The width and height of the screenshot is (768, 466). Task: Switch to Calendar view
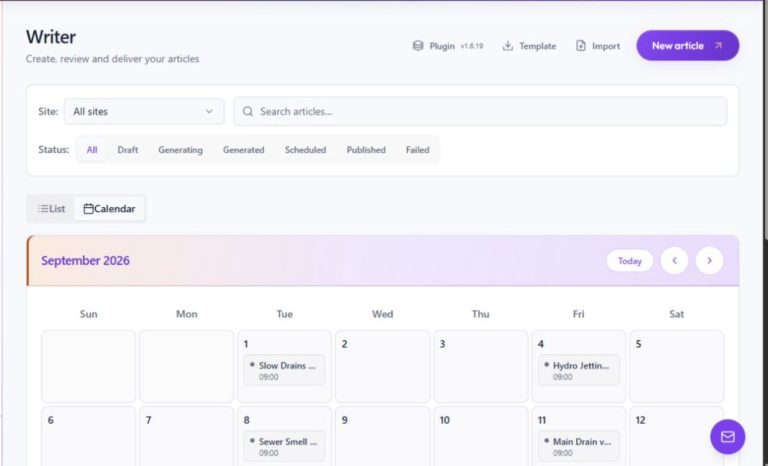109,209
